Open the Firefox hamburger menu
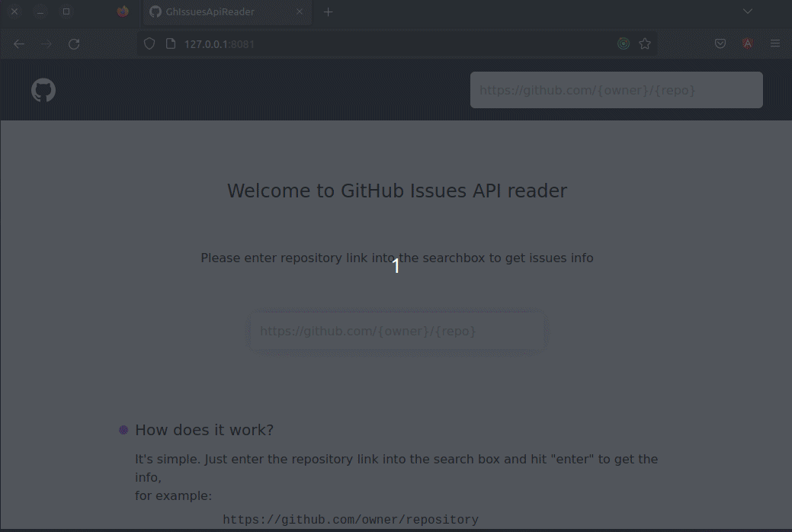Image resolution: width=792 pixels, height=532 pixels. click(x=774, y=43)
